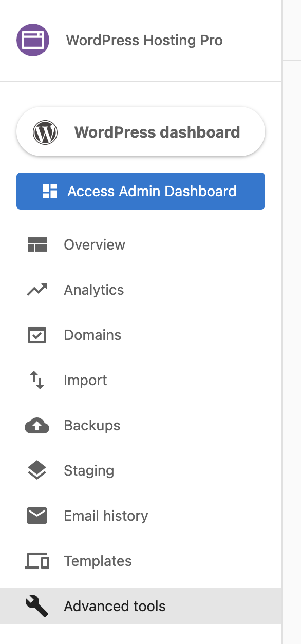Click the Domains checkmark window icon

tap(37, 335)
